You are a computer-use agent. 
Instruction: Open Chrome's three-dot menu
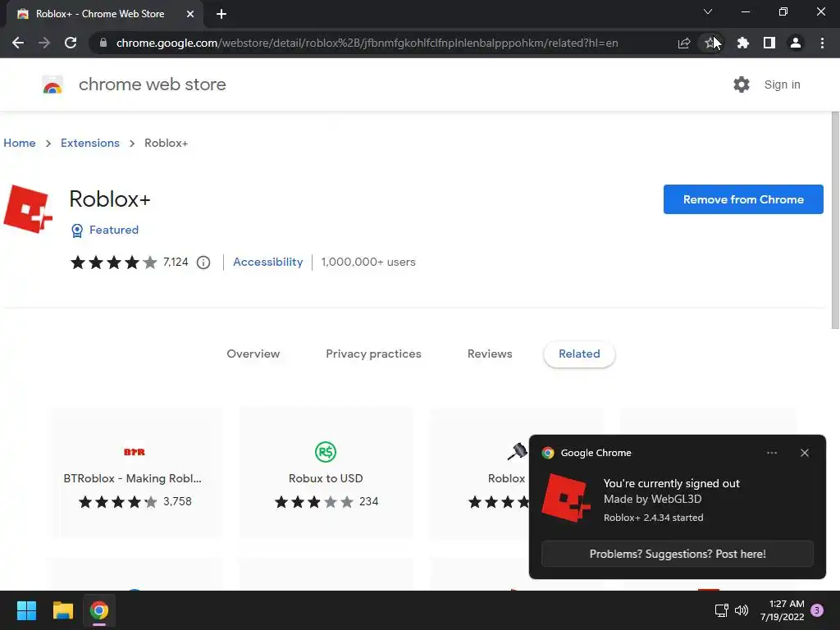click(822, 43)
